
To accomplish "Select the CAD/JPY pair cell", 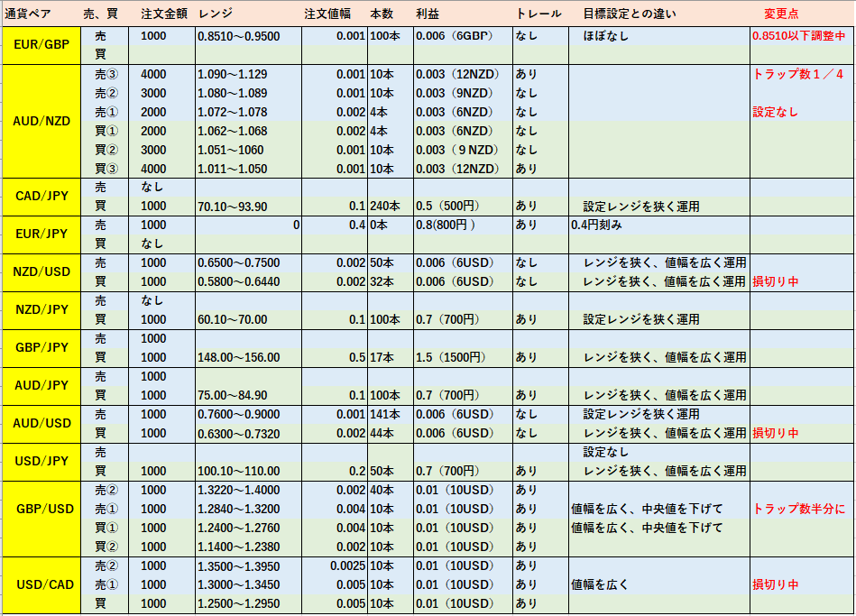I will coord(41,197).
